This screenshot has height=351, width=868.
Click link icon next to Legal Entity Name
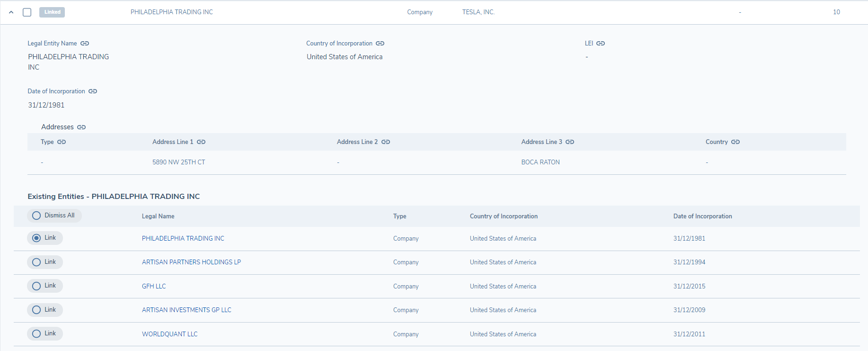pos(85,44)
